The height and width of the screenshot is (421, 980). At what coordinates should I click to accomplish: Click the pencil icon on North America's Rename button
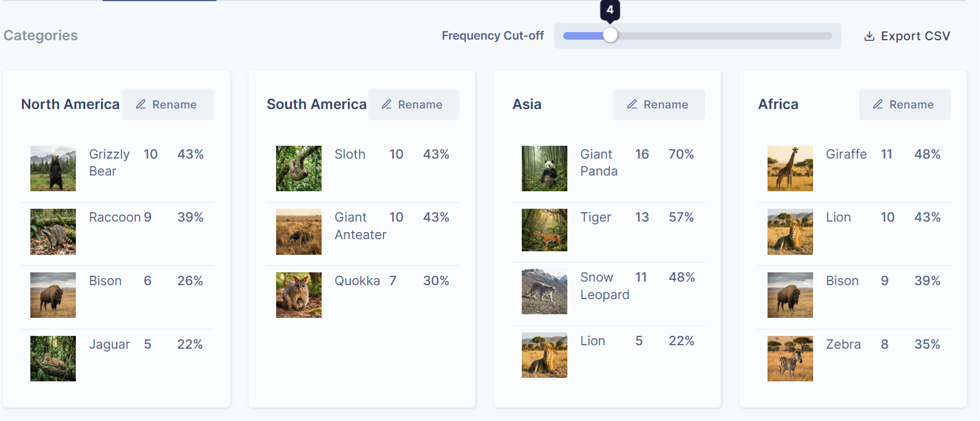[x=140, y=104]
